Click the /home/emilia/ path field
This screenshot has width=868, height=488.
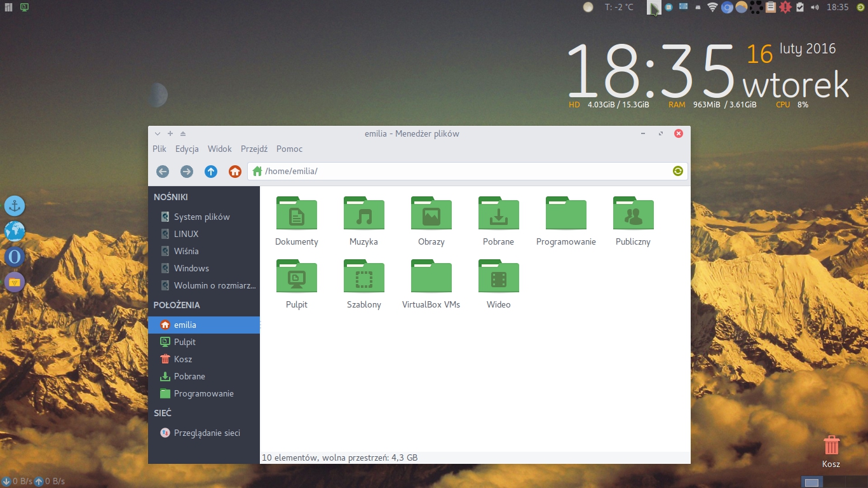coord(464,171)
